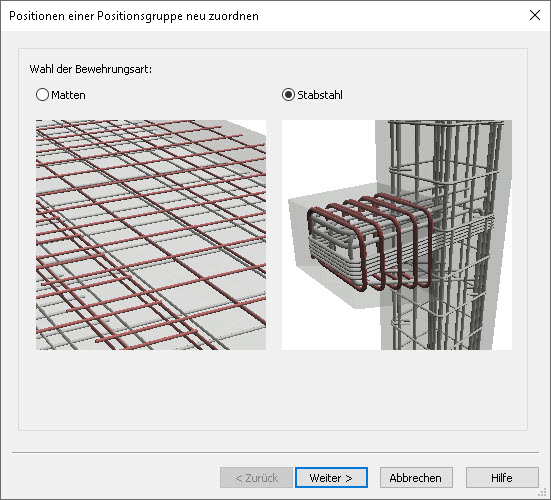Click the Matten option label text

click(x=68, y=95)
